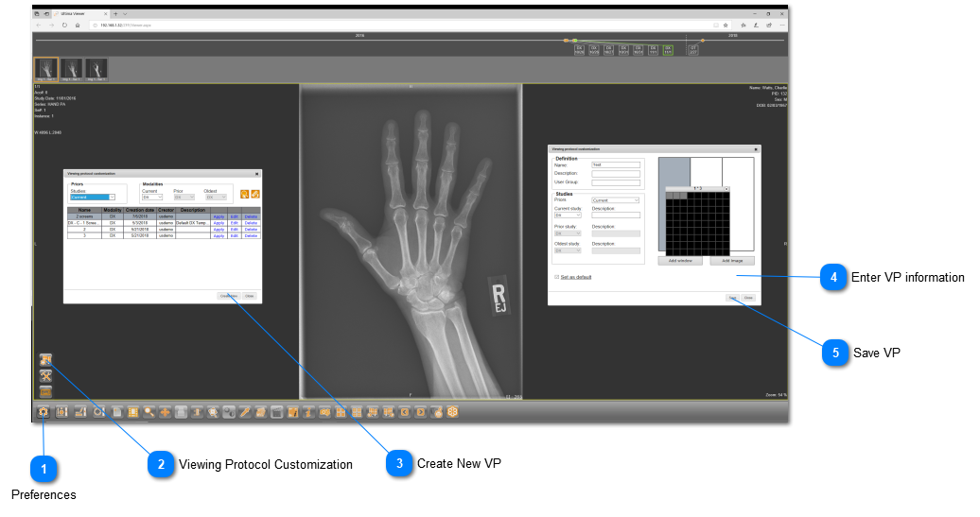Click 'Save' in the edit protocol dialog
The width and height of the screenshot is (980, 517).
click(732, 297)
